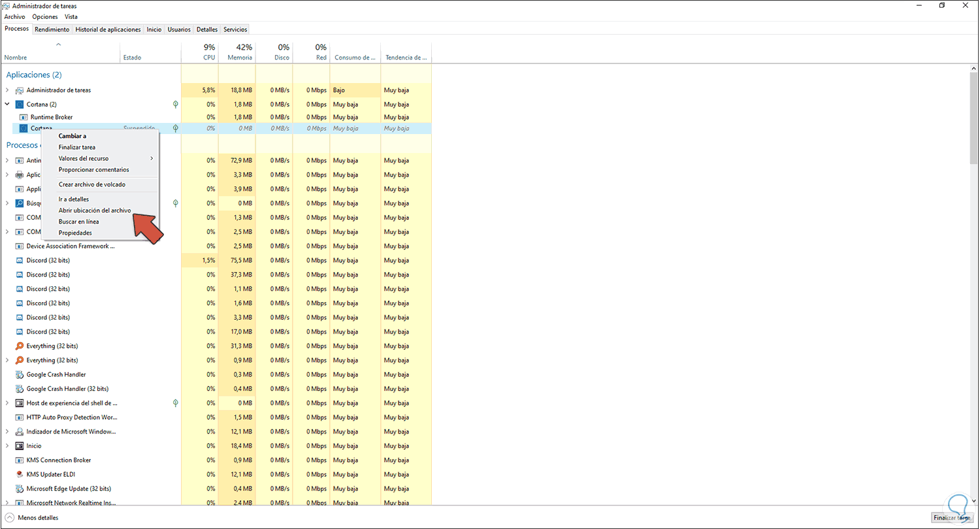The image size is (980, 529).
Task: Click the leaf icon beside Host de experiencia
Action: coord(175,403)
